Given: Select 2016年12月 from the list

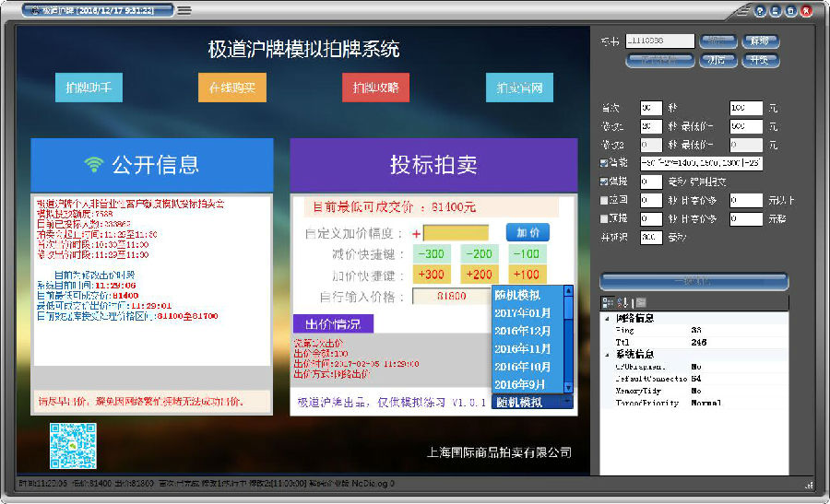Looking at the screenshot, I should [528, 331].
